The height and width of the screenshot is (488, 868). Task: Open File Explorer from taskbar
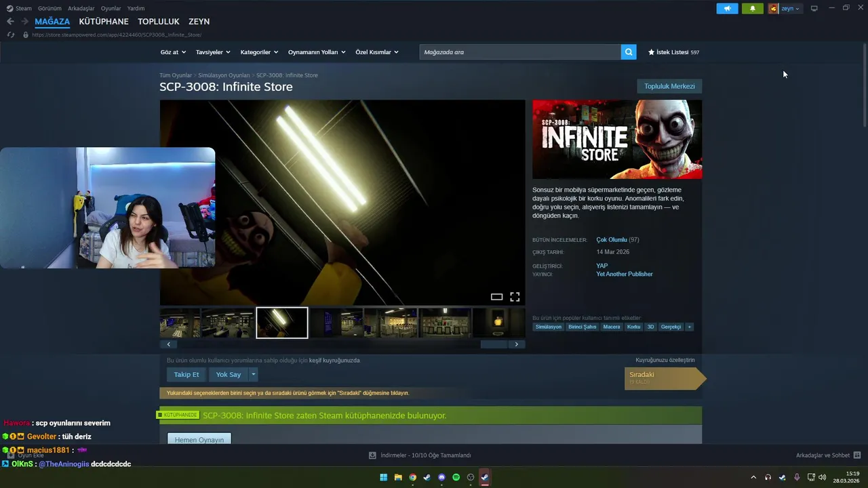pos(398,477)
